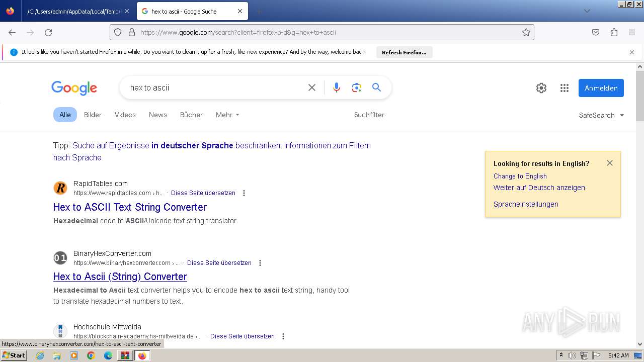Launch Internet Explorer from taskbar
Screen dimensions: 644x362
point(40,355)
